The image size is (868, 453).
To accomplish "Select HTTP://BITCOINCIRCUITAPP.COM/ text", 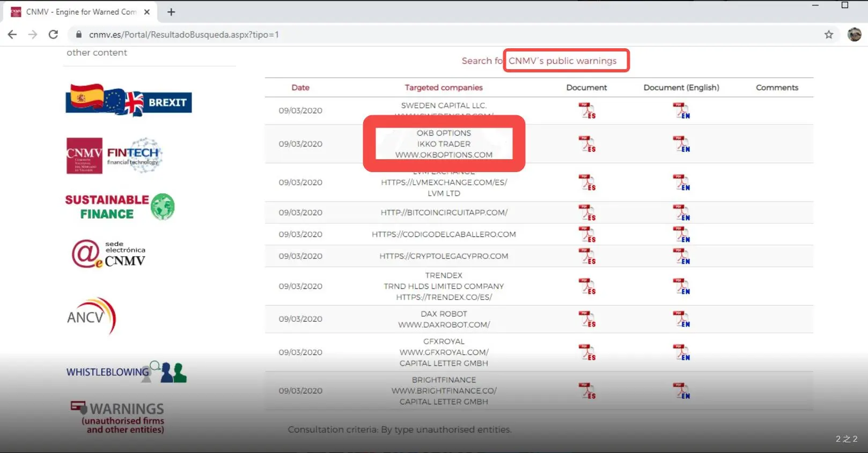I will 444,212.
